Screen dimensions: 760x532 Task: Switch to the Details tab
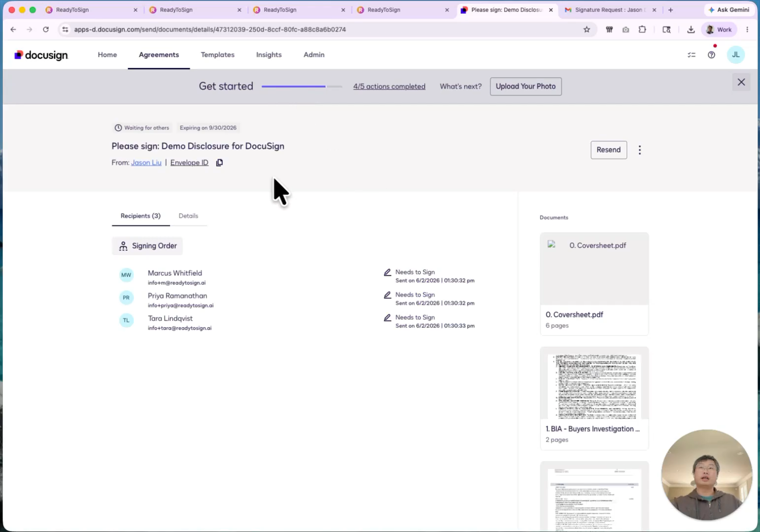188,216
